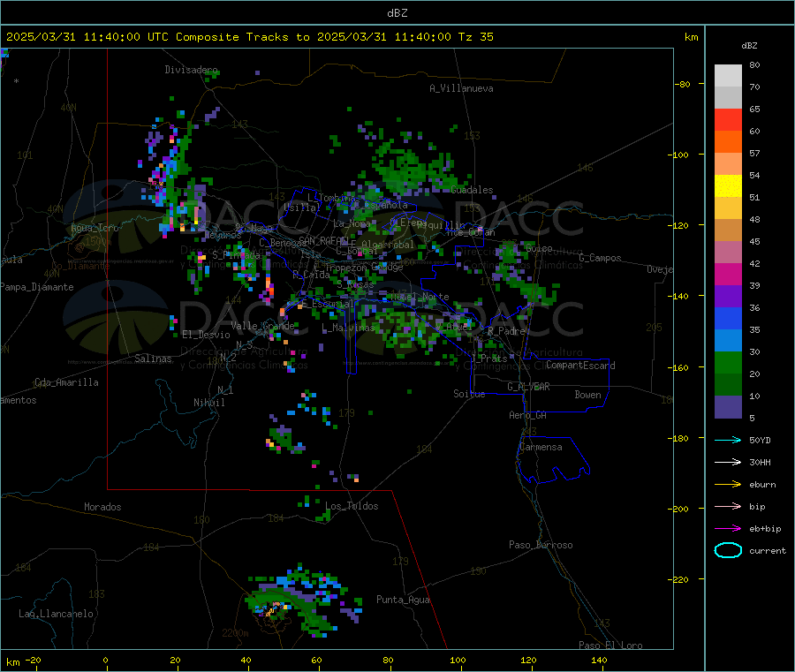Select the yellow 51-54 dBZ swatch

pyautogui.click(x=728, y=186)
